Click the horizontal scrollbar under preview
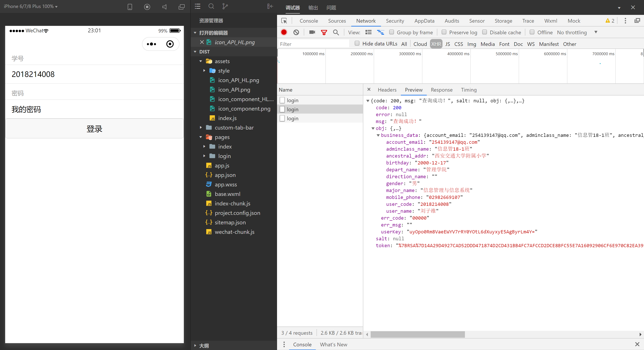The height and width of the screenshot is (350, 644). (x=417, y=334)
